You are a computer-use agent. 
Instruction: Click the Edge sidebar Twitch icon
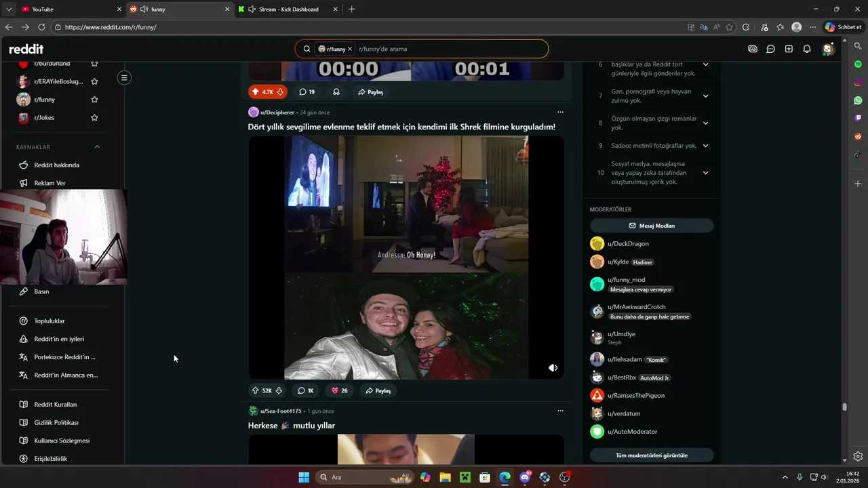coord(858,118)
